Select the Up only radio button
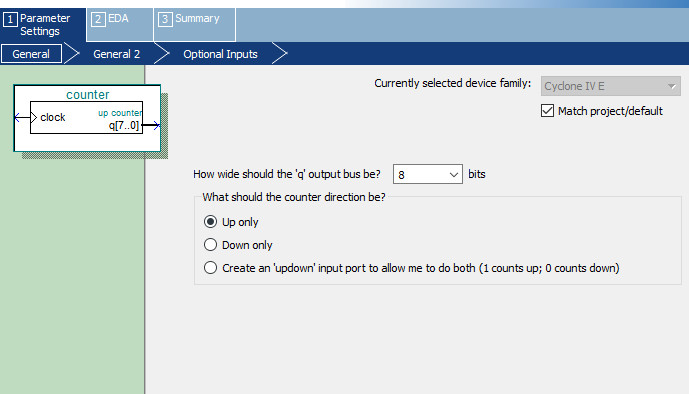Image resolution: width=689 pixels, height=394 pixels. (210, 222)
